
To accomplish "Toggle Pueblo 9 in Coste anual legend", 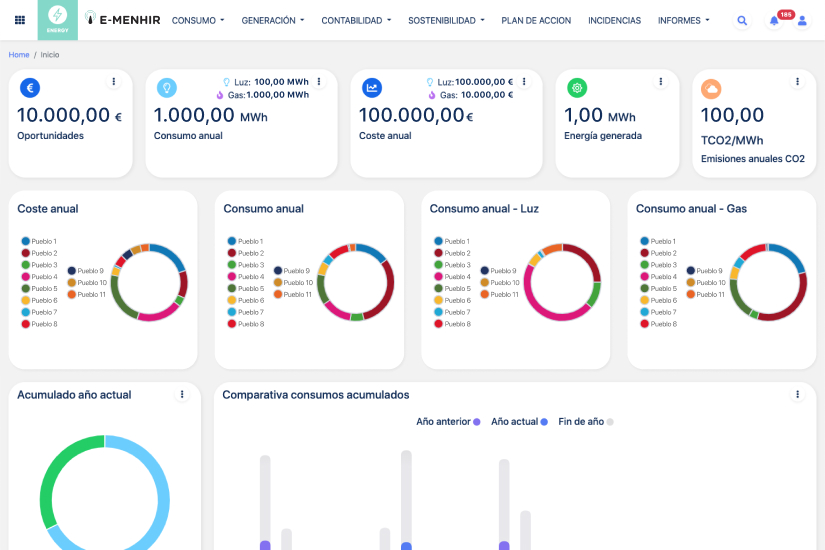I will [x=86, y=271].
